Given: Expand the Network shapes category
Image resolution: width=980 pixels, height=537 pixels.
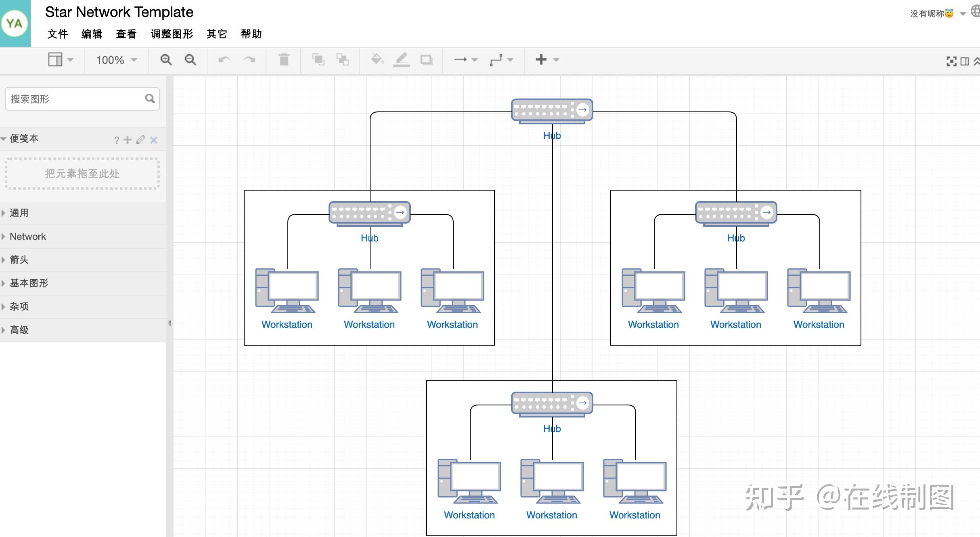Looking at the screenshot, I should point(27,236).
